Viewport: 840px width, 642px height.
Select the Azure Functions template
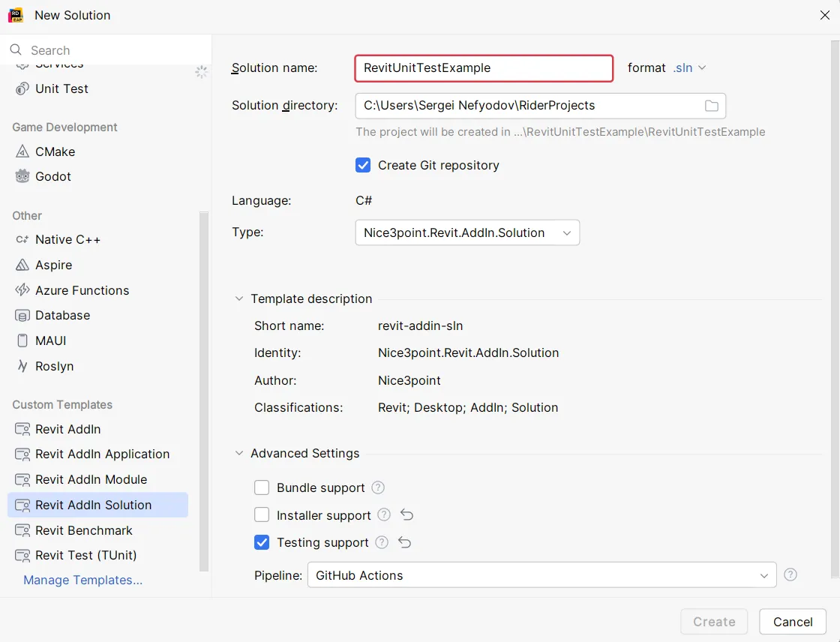[x=98, y=290]
